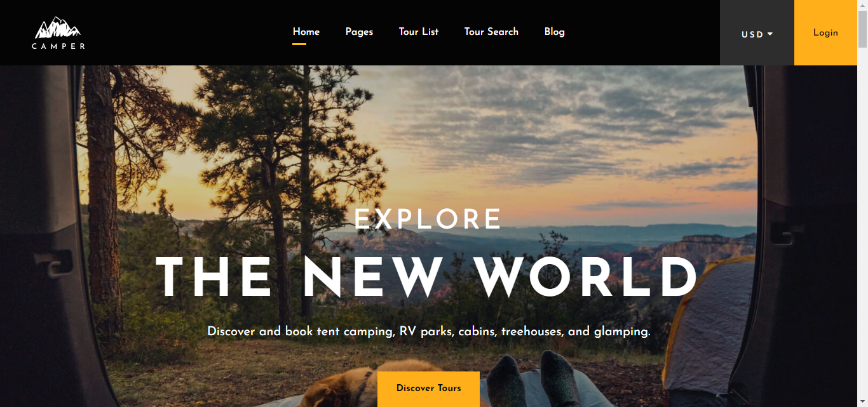Open the Tour List menu item
This screenshot has height=407, width=868.
click(419, 32)
